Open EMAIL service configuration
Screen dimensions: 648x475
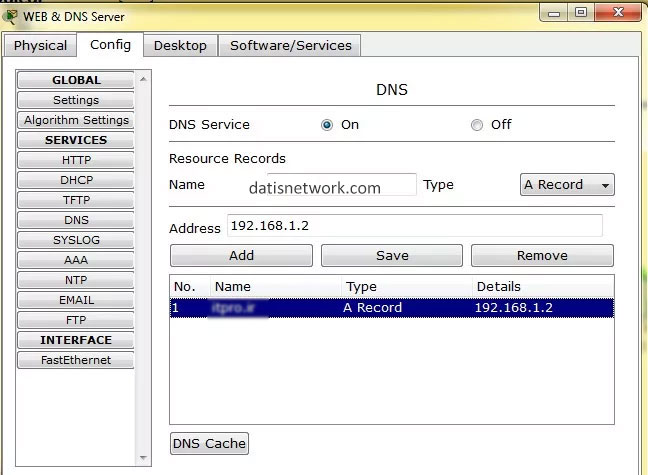(76, 300)
